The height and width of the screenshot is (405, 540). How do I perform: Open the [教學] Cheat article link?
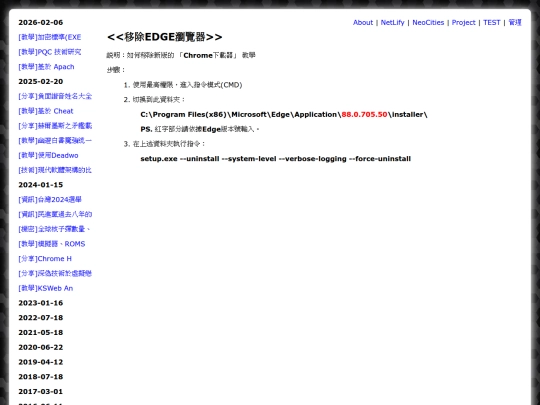46,111
